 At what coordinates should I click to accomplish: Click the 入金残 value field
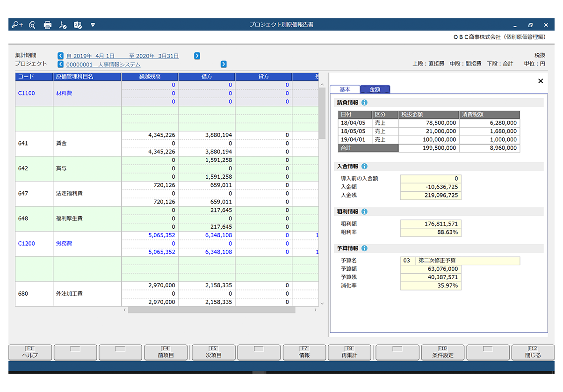pyautogui.click(x=431, y=195)
